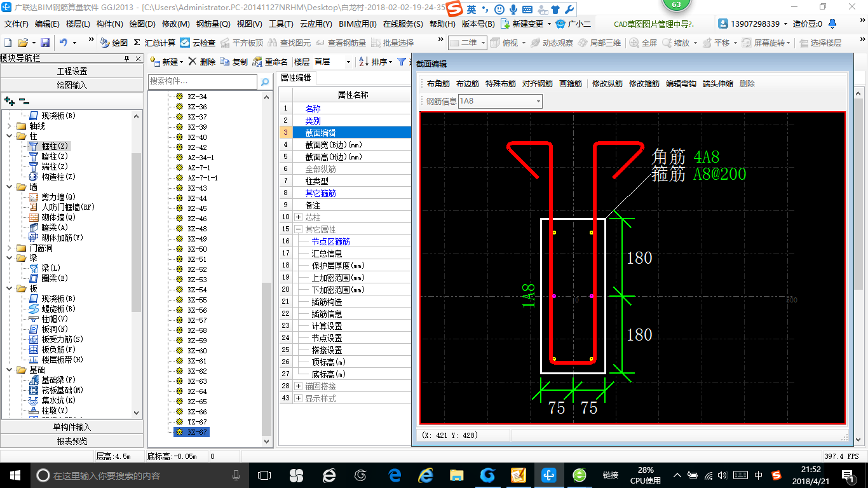Expand the 锚固搭接 property group
The height and width of the screenshot is (488, 868).
(x=299, y=386)
